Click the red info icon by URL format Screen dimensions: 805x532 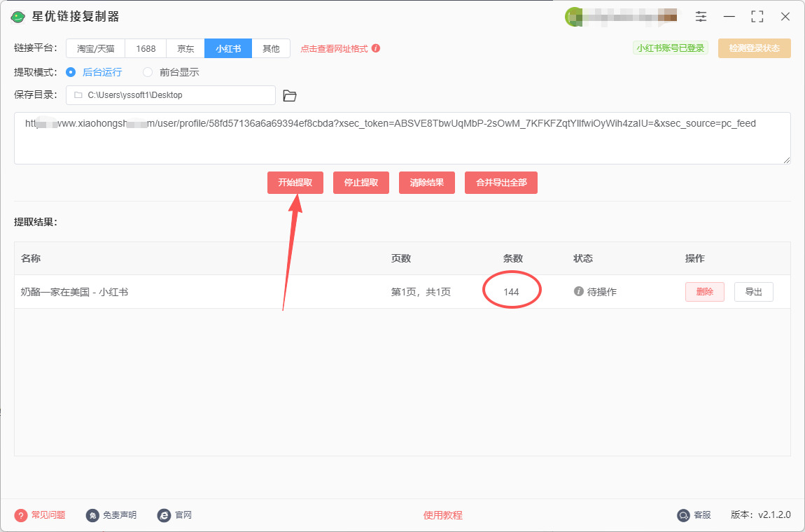376,48
